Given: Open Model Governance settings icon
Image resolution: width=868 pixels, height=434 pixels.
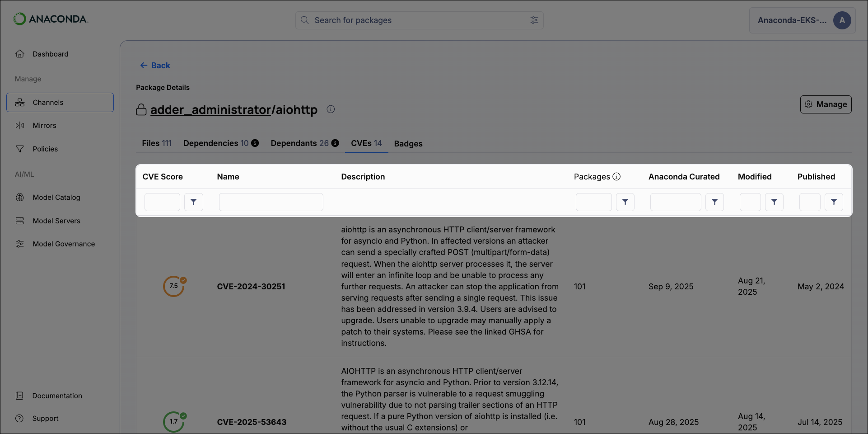Looking at the screenshot, I should pos(20,244).
